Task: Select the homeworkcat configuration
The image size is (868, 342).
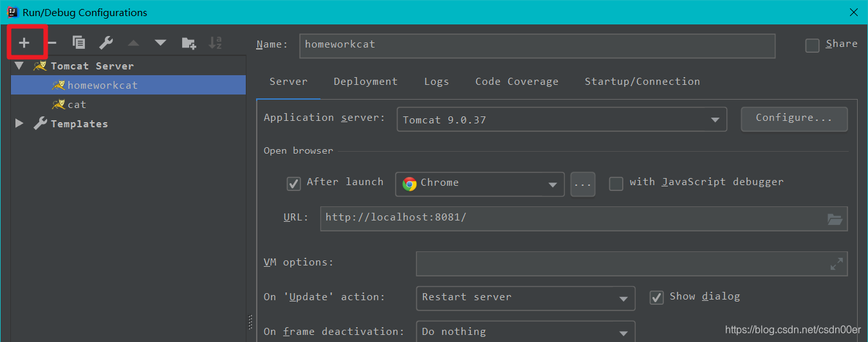Action: coord(129,85)
